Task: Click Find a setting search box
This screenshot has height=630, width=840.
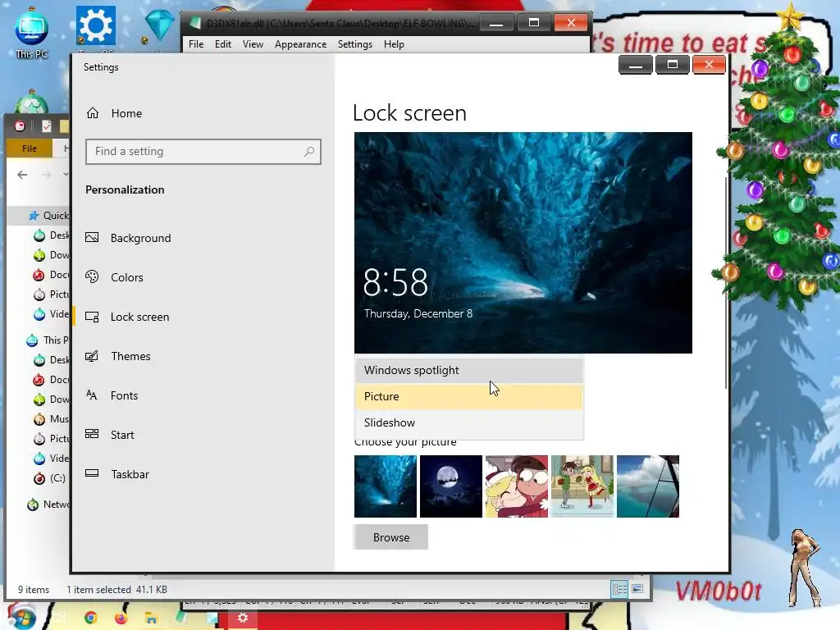Action: [x=203, y=152]
